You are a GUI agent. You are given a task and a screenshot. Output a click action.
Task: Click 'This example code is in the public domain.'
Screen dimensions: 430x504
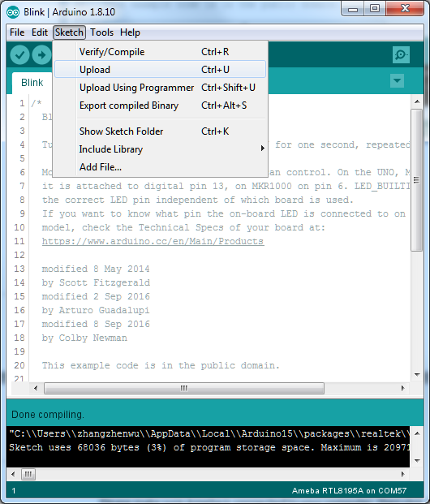pos(161,365)
